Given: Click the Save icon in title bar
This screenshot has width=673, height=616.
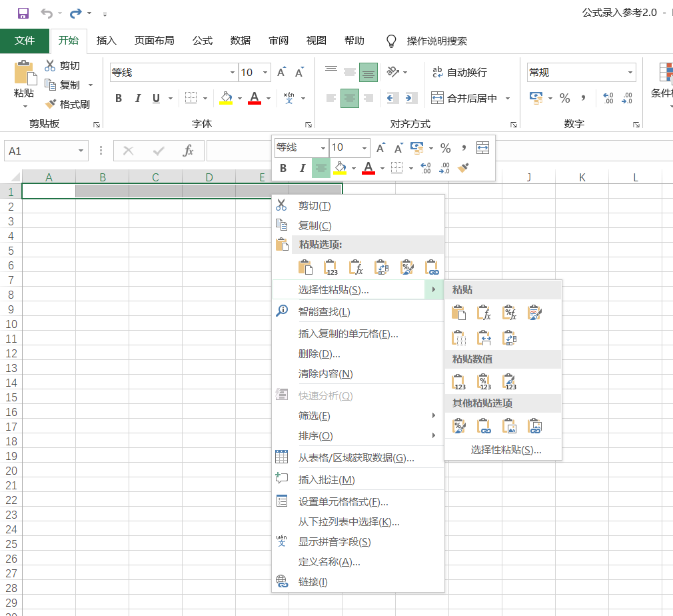Looking at the screenshot, I should pyautogui.click(x=23, y=13).
